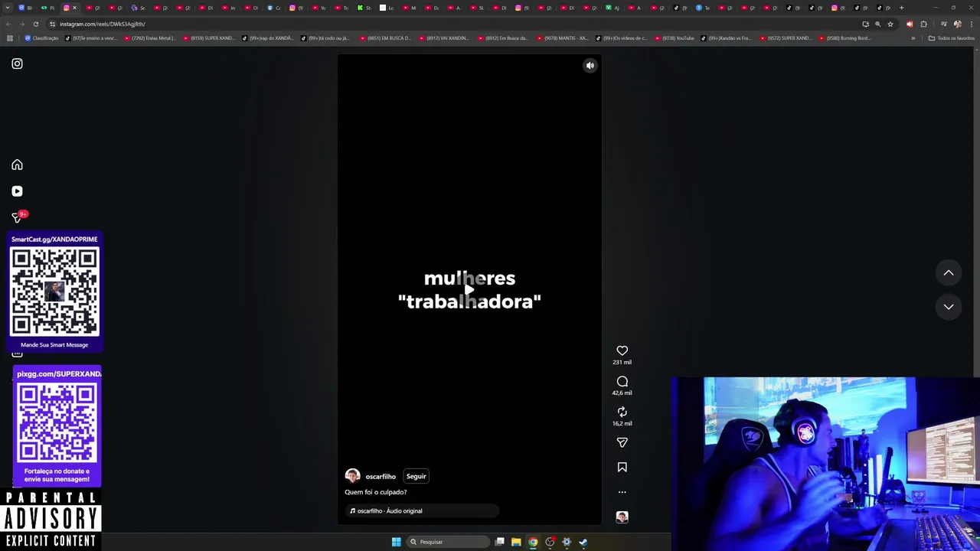Repost the reel with the arrows icon
Screen dimensions: 980x551
click(622, 412)
